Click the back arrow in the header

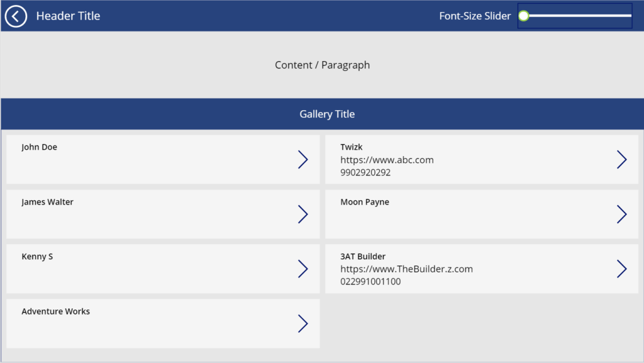(15, 16)
